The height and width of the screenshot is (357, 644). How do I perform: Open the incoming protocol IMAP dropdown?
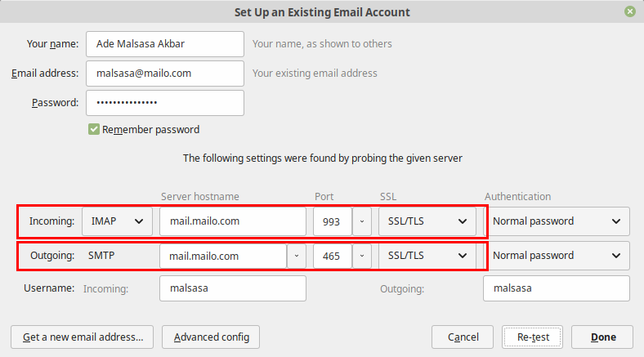(118, 221)
